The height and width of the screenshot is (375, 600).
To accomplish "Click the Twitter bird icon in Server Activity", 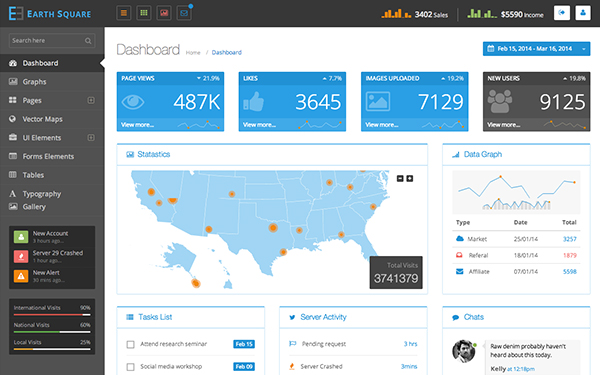I will (x=292, y=317).
